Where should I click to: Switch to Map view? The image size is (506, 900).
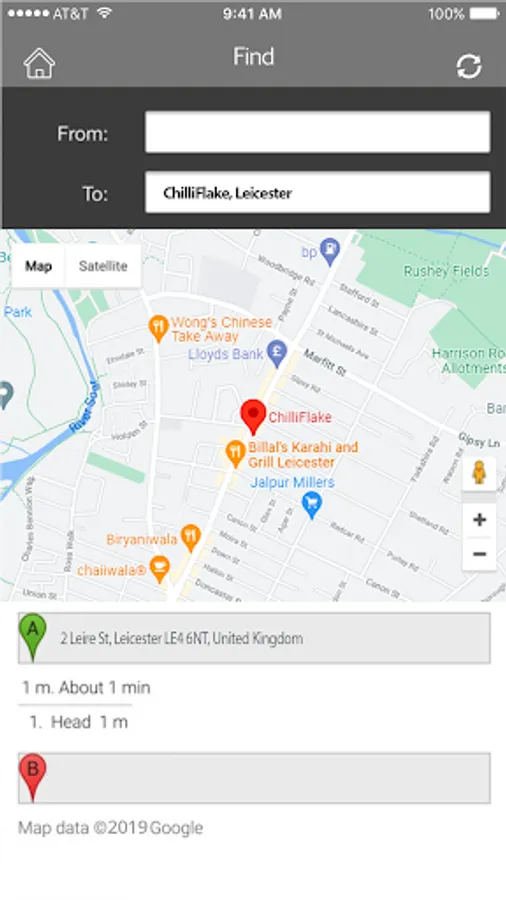click(38, 266)
